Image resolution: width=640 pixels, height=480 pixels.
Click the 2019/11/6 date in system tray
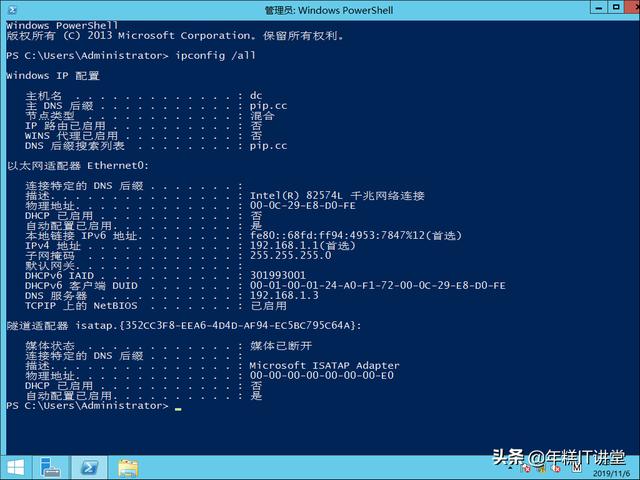(611, 473)
